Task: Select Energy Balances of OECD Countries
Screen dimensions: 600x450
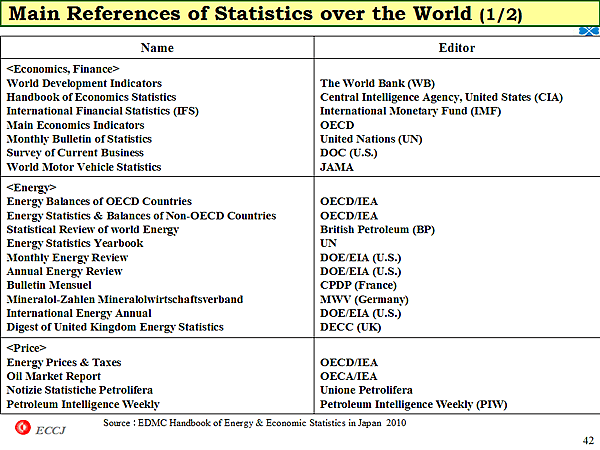Action: coord(99,201)
